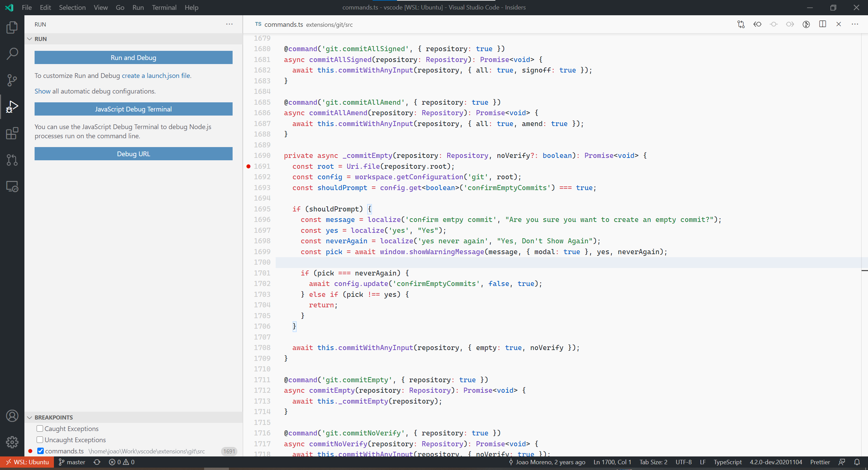Screen dimensions: 868x470
Task: Open the Manage gear icon
Action: (12, 442)
